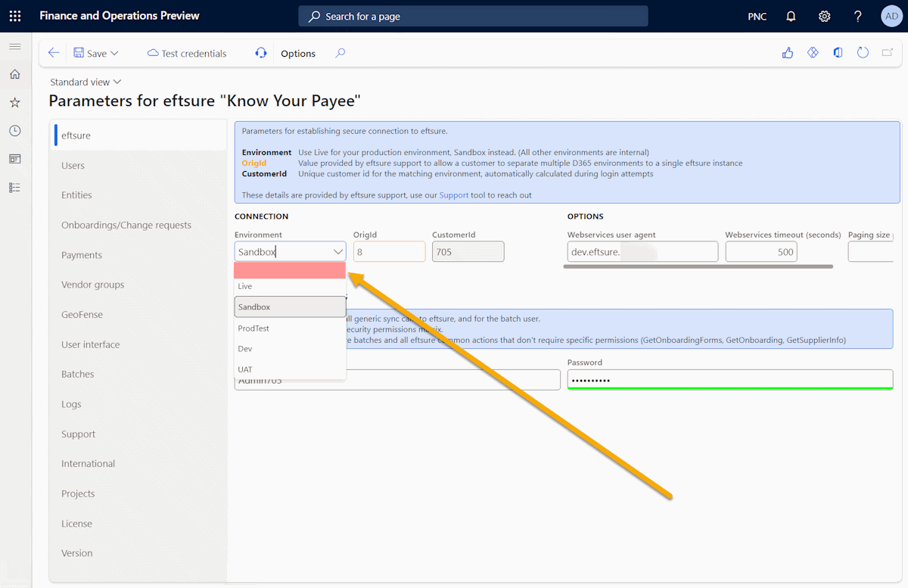Select the Vendor groups tab
The height and width of the screenshot is (588, 908).
pos(138,285)
